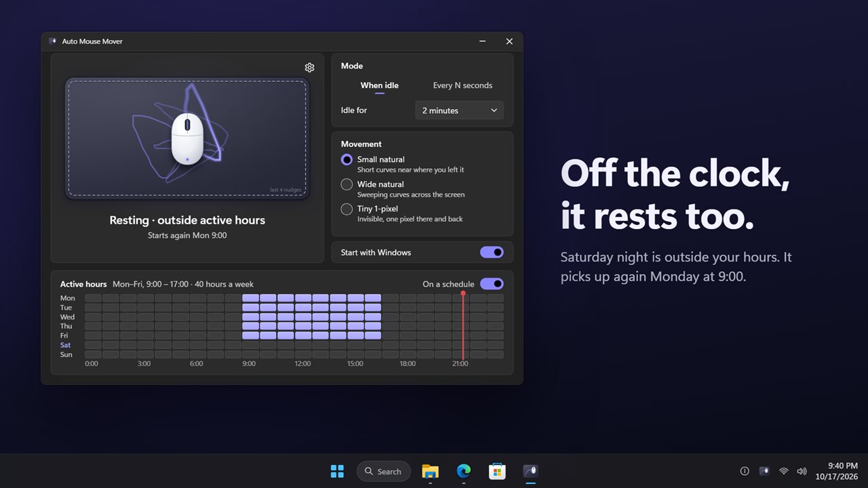Click the 'Resting · outside active hours' heading
This screenshot has height=488, width=868.
(187, 220)
